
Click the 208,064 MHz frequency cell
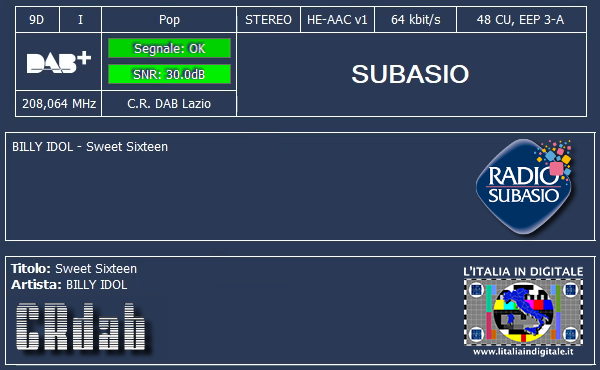pyautogui.click(x=59, y=103)
